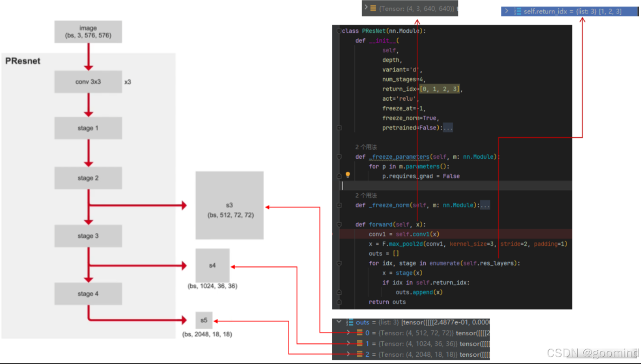Expand the self.return_idx list variable

point(507,11)
